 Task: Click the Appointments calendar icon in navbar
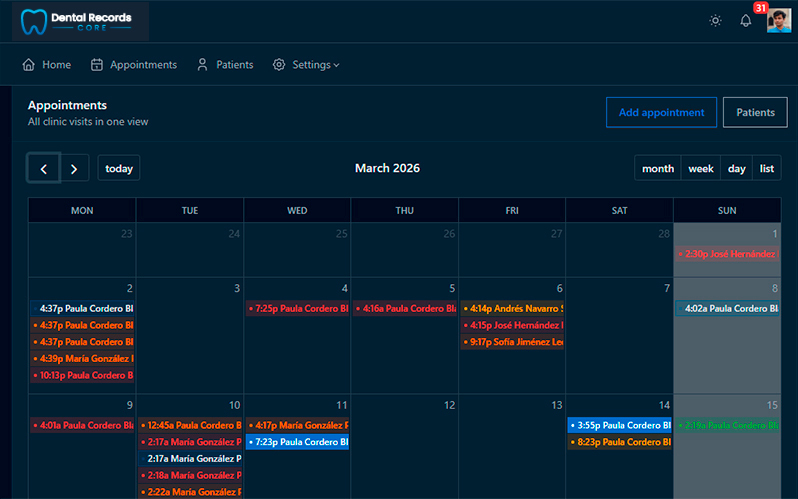point(97,65)
